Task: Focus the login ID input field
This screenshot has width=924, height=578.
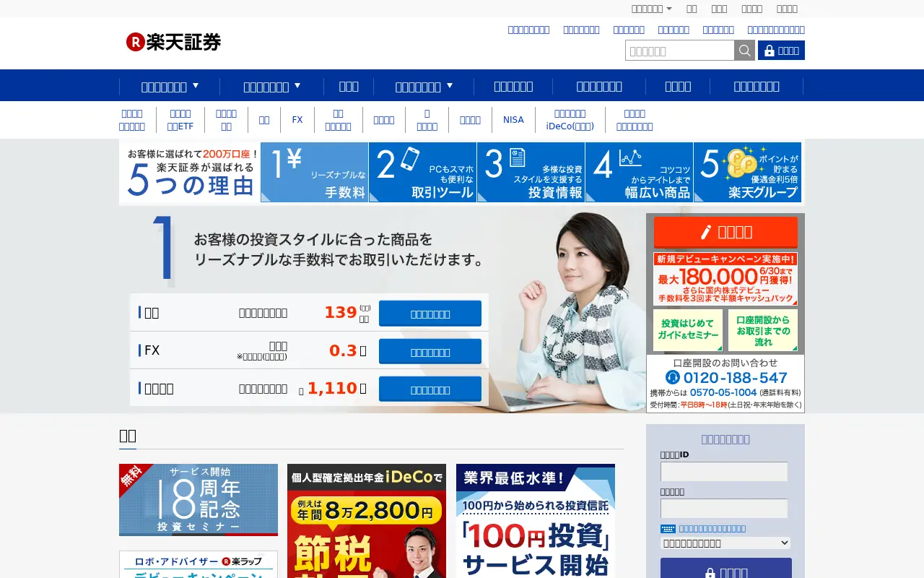Action: [724, 472]
